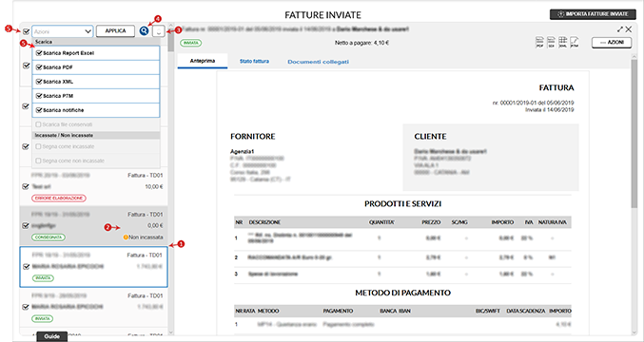This screenshot has height=342, width=644.
Task: Click the 'Inviata il 14/06/2019' text
Action: click(550, 110)
